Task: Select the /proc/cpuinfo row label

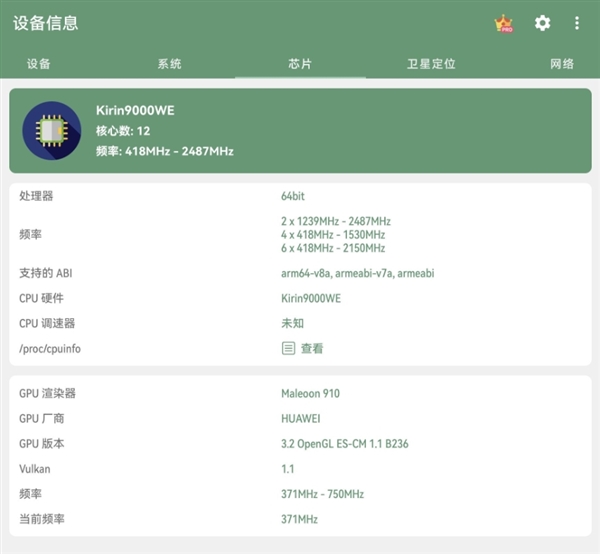Action: click(x=50, y=349)
